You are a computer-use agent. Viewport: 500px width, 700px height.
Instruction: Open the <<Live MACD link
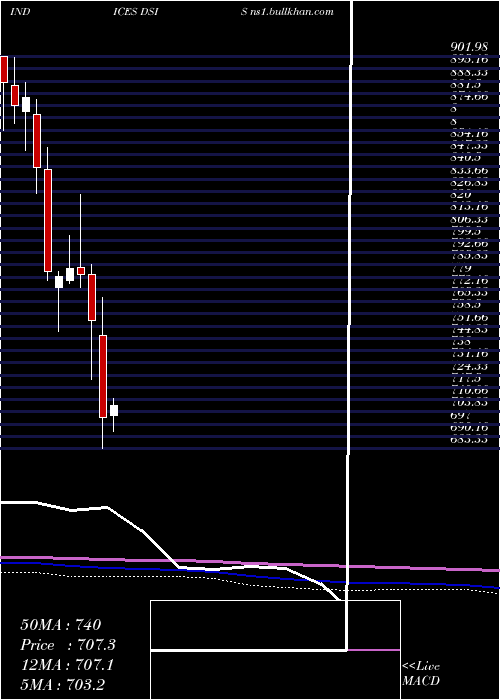421,673
